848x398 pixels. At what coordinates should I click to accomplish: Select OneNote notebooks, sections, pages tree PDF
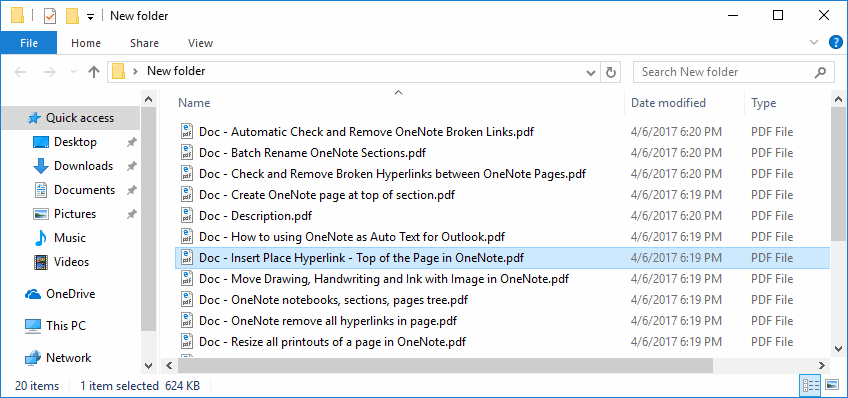[x=333, y=300]
